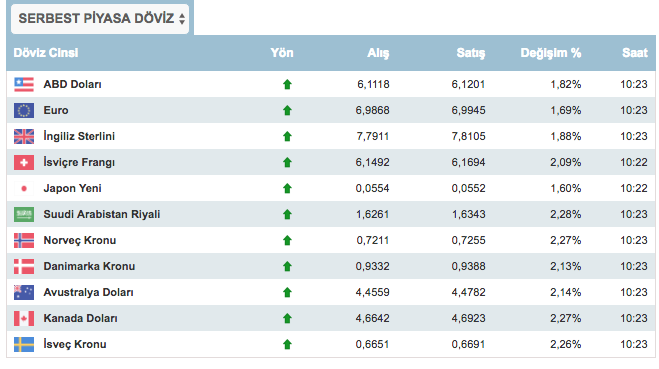Sort by the Alış column header

(x=378, y=53)
